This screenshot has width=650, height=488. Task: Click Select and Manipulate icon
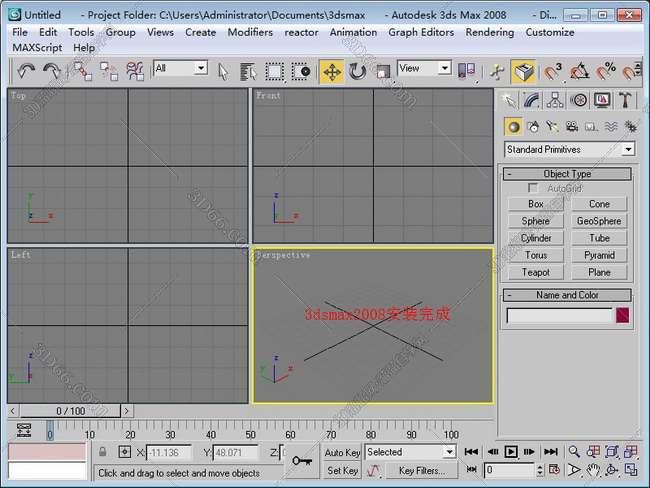pyautogui.click(x=497, y=72)
